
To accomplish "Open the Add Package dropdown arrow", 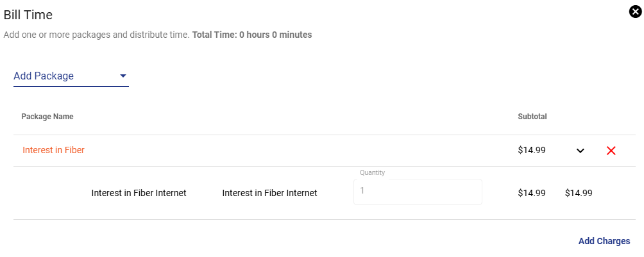I will 123,76.
